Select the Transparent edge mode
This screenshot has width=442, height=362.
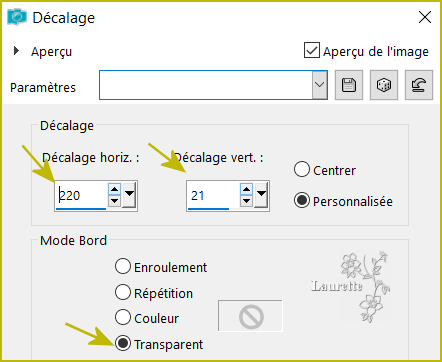[x=123, y=343]
